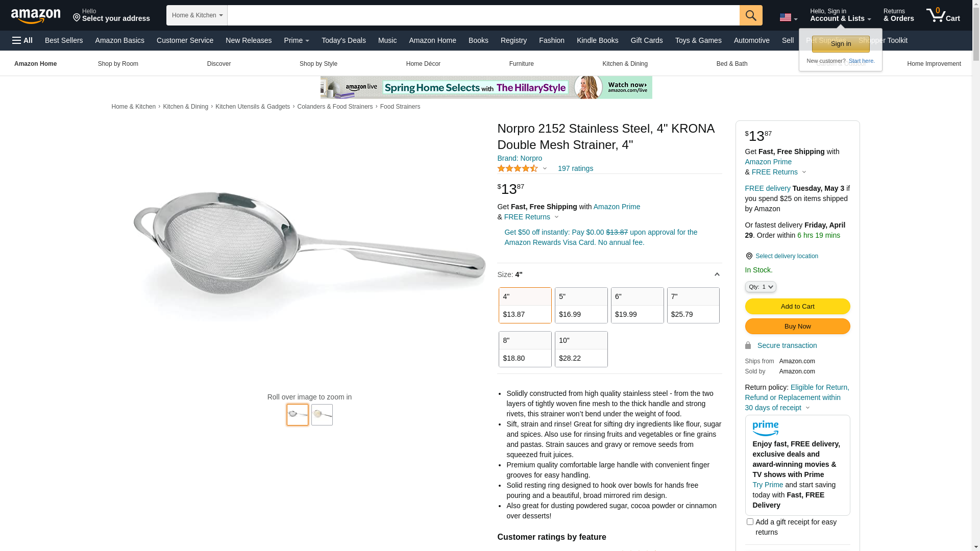Select the second product thumbnail image
Viewport: 980px width, 551px height.
[322, 415]
